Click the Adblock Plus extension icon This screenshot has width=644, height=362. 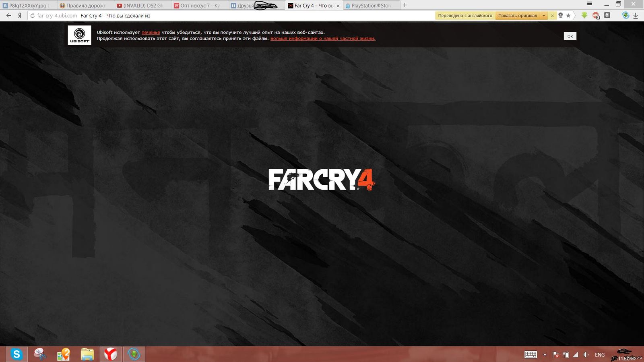tap(596, 16)
